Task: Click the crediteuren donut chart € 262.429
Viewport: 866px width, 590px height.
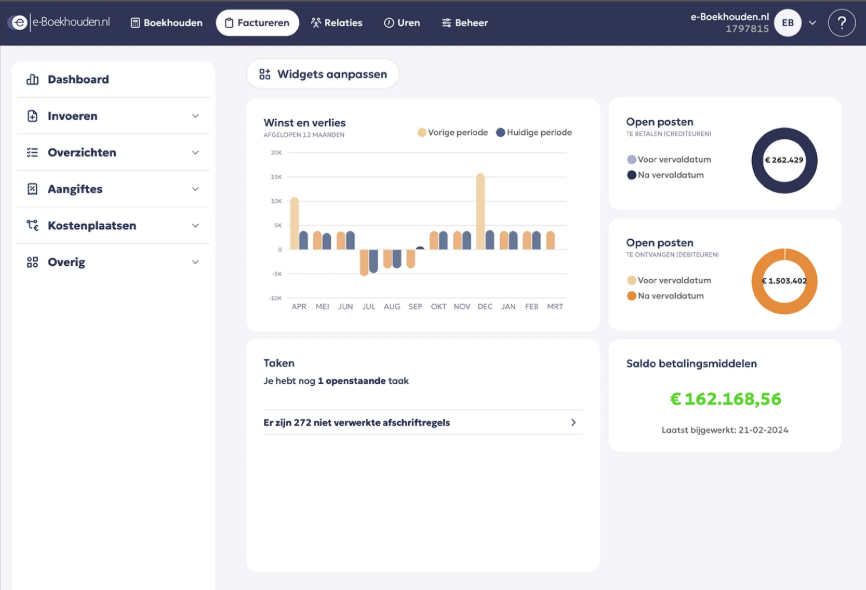Action: click(x=784, y=161)
